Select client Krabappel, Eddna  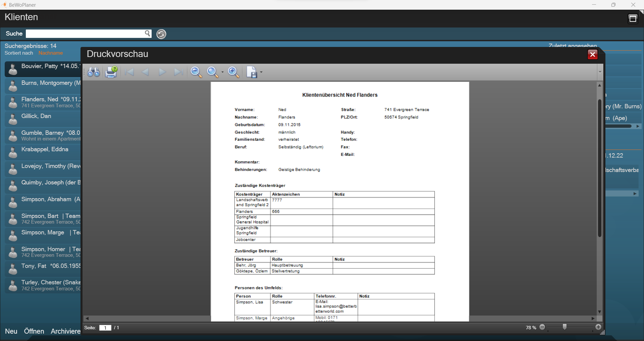[x=43, y=152]
